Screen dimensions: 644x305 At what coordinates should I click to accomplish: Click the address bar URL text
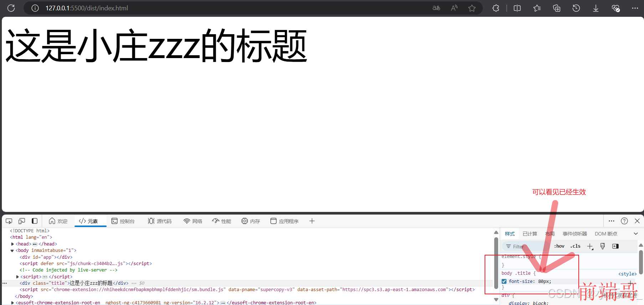click(x=87, y=8)
